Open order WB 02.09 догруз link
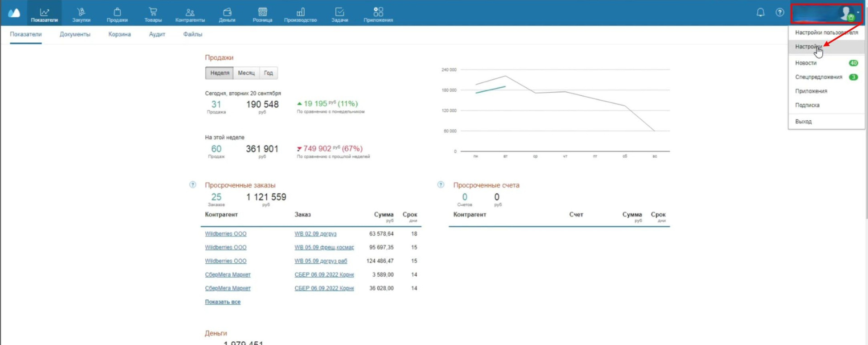The image size is (868, 345). coord(316,234)
